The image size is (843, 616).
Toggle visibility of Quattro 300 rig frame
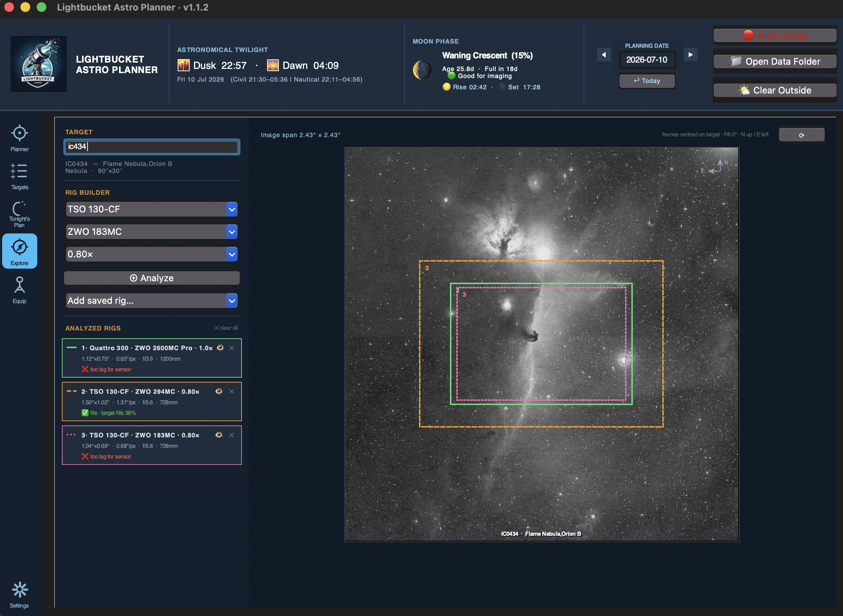[x=220, y=347]
